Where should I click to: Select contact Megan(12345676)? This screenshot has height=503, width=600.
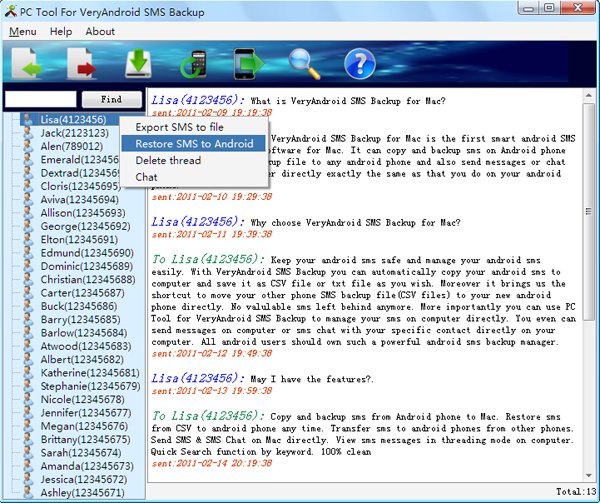(84, 426)
